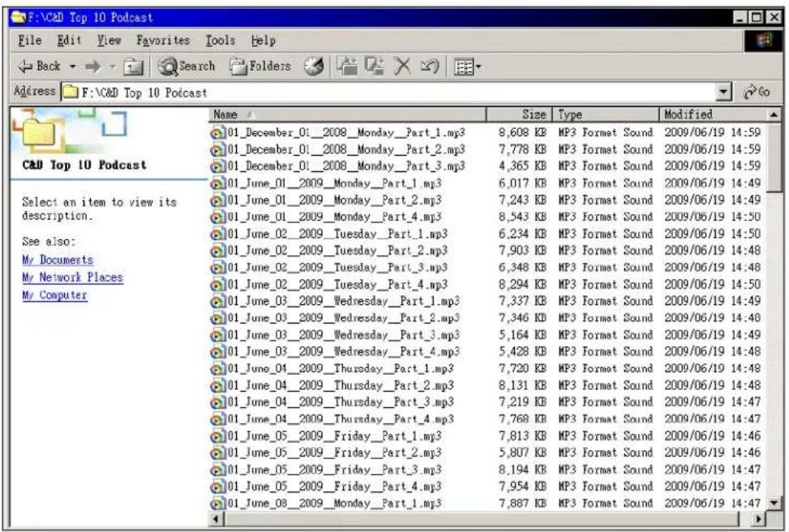Open the File menu
Viewport: 789px width, 532px height.
[30, 41]
